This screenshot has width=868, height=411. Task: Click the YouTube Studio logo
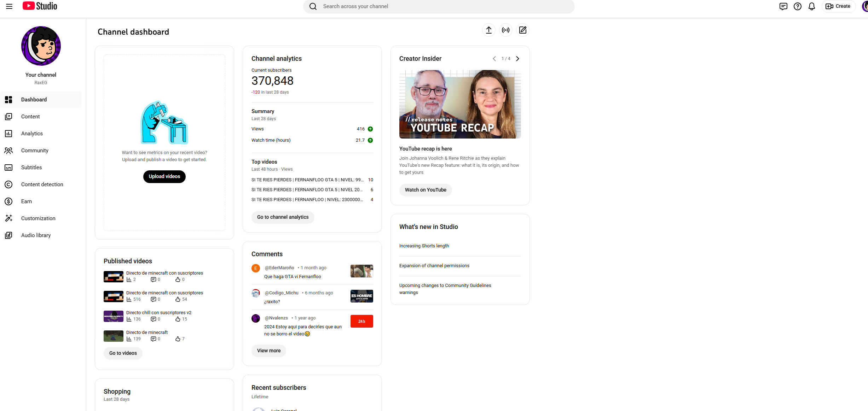pyautogui.click(x=40, y=6)
